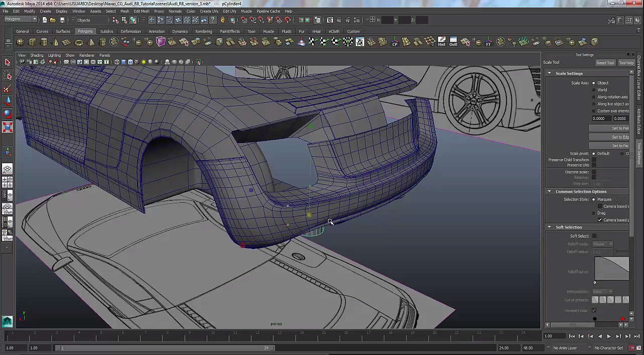
Task: Turn on Soft Select checkbox
Action: click(594, 236)
